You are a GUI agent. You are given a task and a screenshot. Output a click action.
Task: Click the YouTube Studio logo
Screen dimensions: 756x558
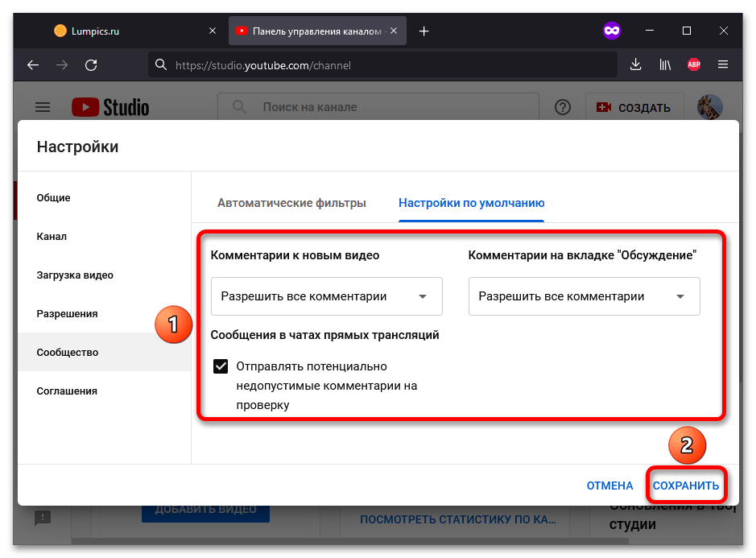click(110, 107)
